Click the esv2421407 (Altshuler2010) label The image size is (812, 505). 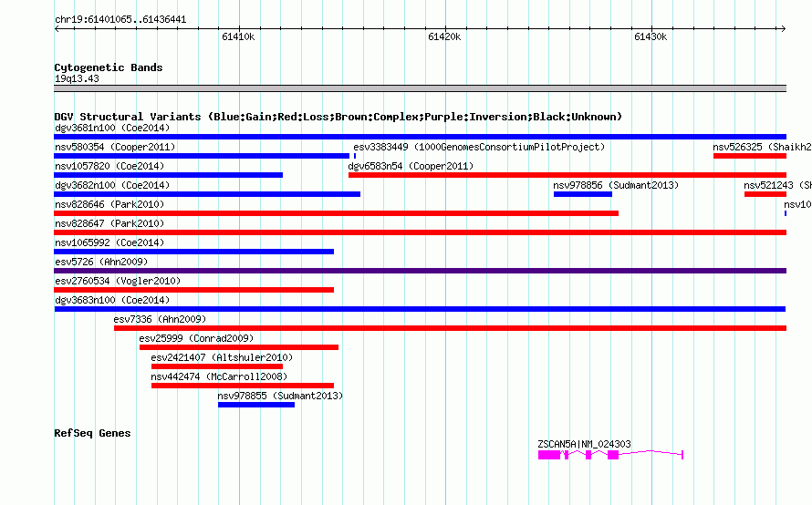[222, 357]
